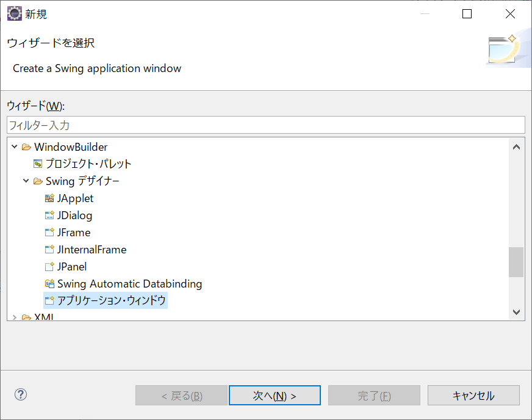This screenshot has width=532, height=420.
Task: Maximize the 新規 dialog window
Action: click(467, 14)
